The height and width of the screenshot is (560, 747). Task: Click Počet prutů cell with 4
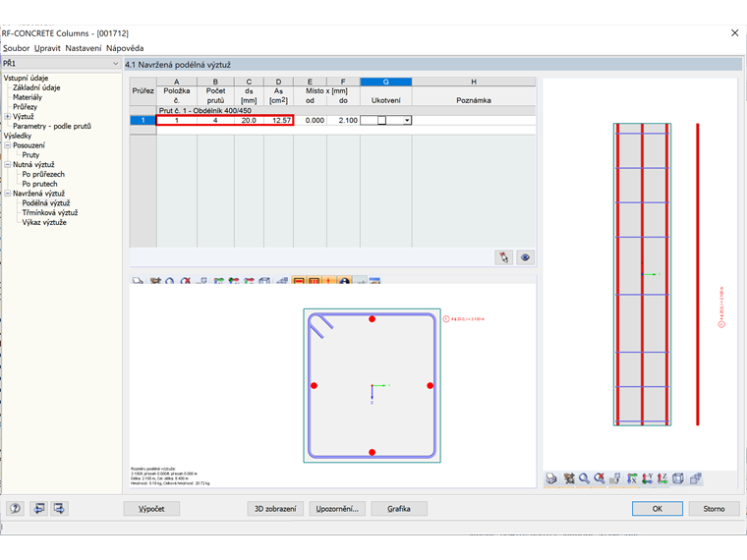tap(215, 121)
